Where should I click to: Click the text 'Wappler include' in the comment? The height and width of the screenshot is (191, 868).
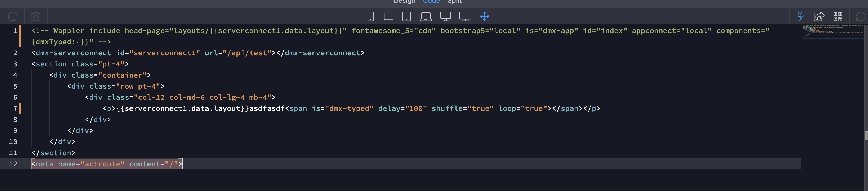coord(87,31)
